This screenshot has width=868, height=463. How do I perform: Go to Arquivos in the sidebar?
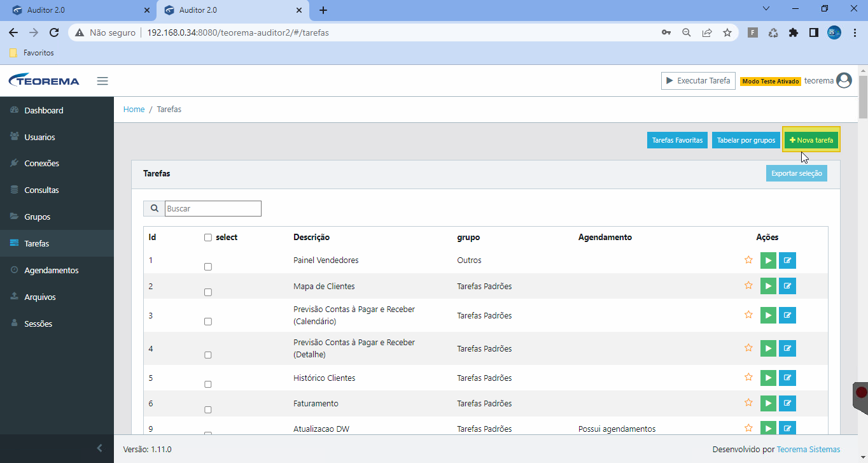[57, 297]
